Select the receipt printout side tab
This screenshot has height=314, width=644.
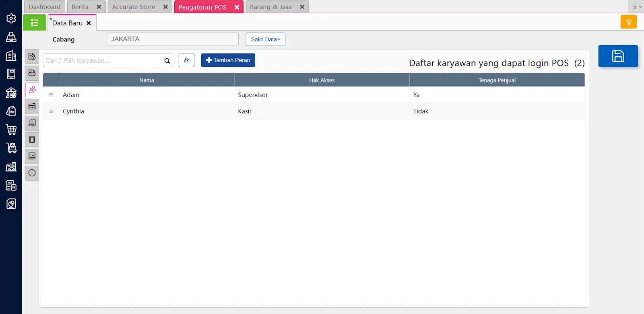(x=32, y=123)
